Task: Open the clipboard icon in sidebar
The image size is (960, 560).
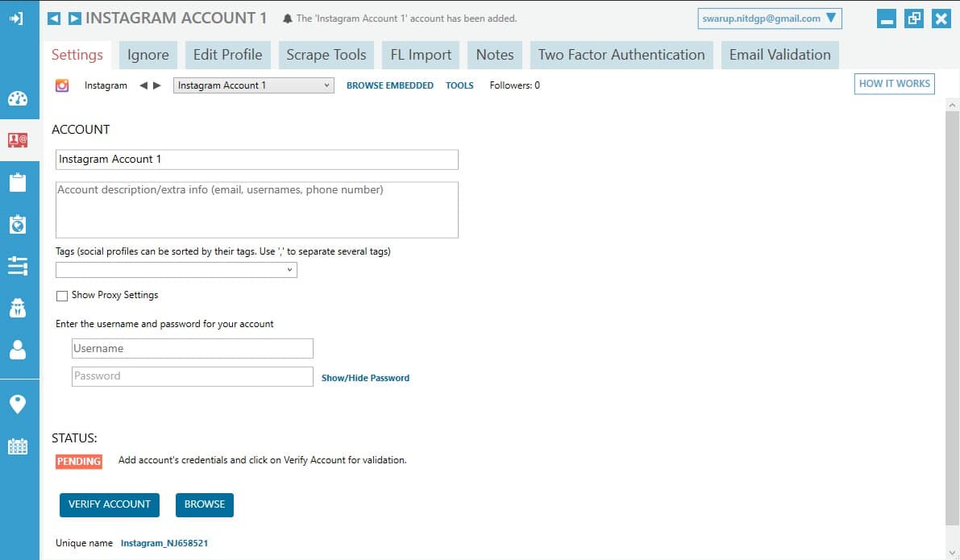Action: pos(18,182)
